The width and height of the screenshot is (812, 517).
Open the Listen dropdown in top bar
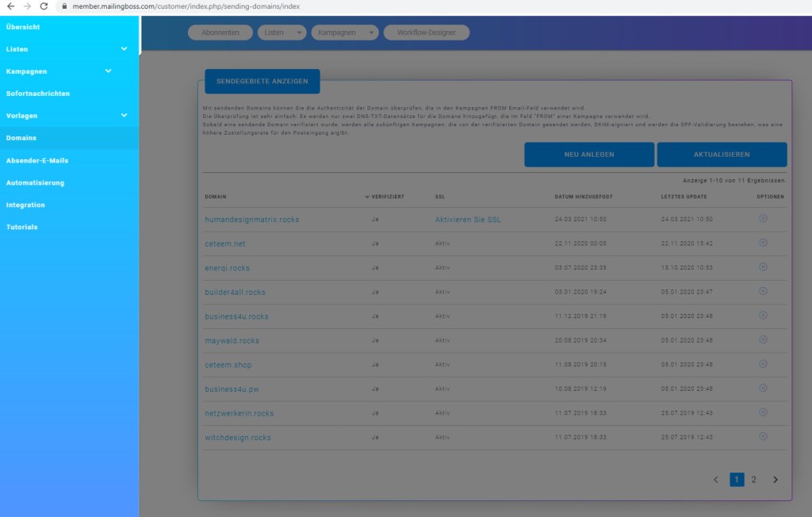coord(282,33)
